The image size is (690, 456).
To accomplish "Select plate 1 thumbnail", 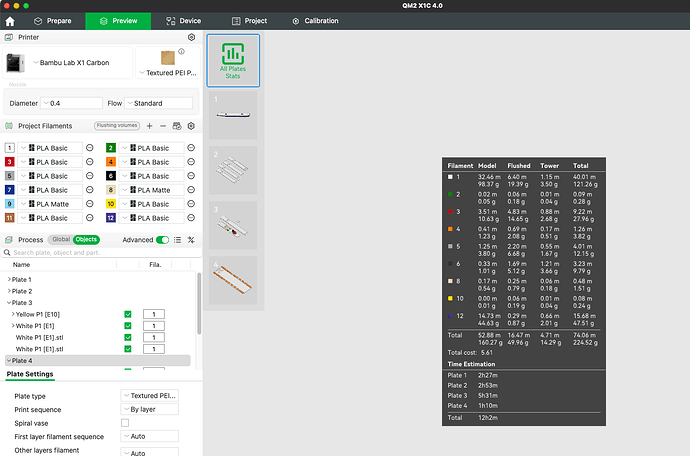I will point(233,115).
